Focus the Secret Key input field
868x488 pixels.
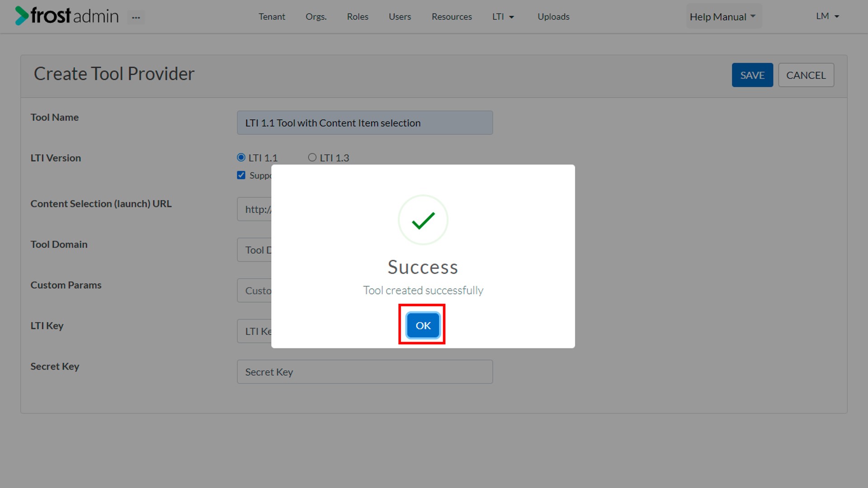click(365, 372)
